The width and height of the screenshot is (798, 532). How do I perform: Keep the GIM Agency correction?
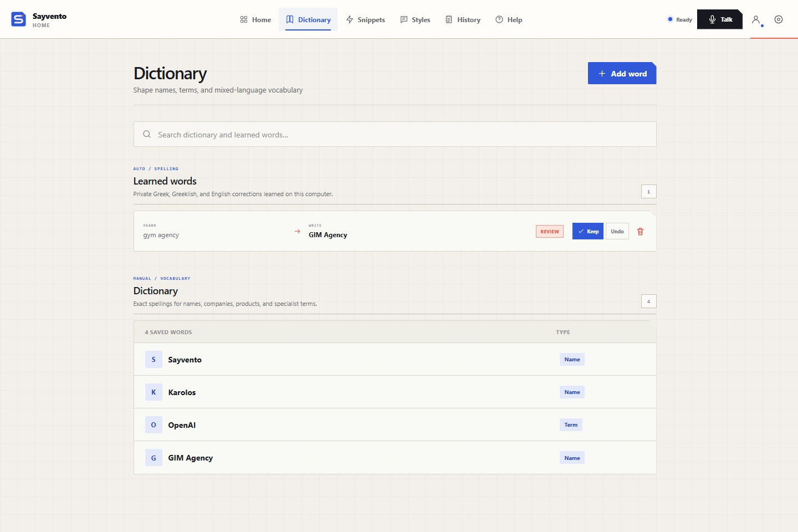point(588,232)
